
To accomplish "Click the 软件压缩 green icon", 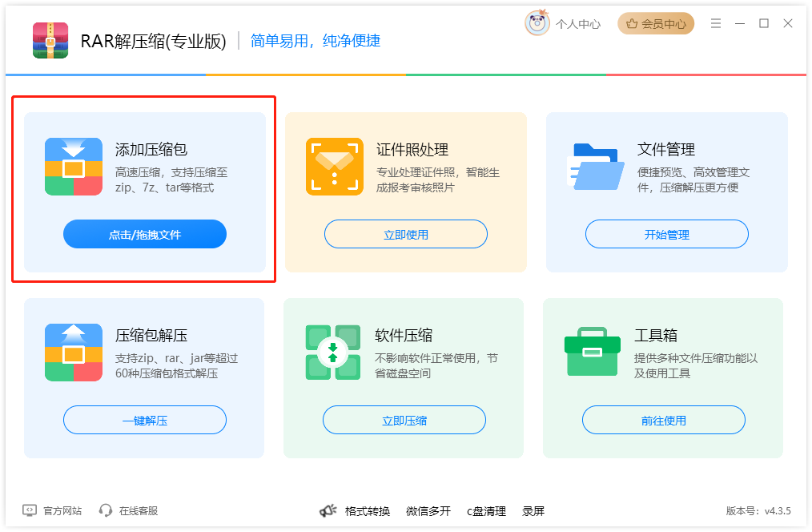I will tap(333, 353).
